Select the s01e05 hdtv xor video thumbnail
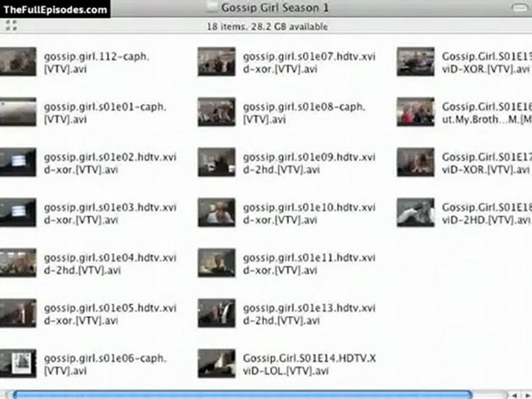This screenshot has width=532, height=399. 18,313
